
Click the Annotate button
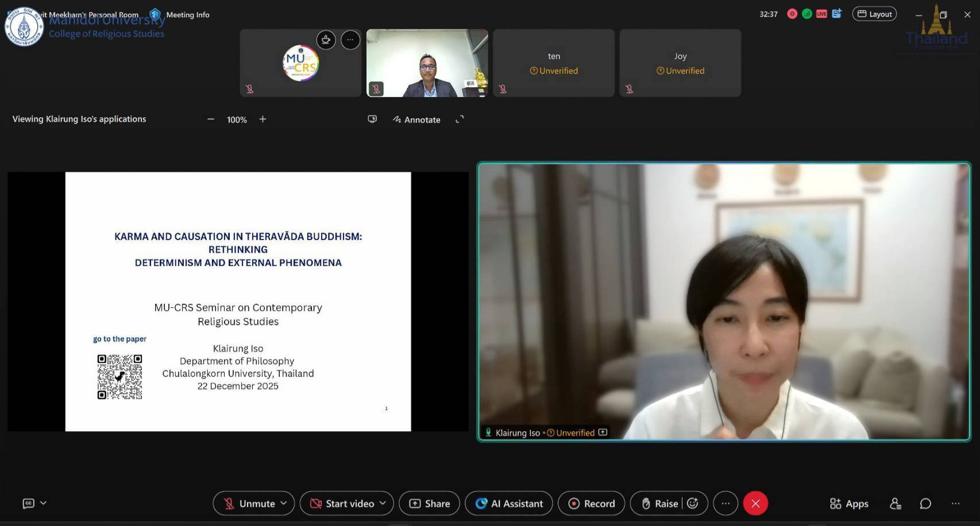pos(416,119)
